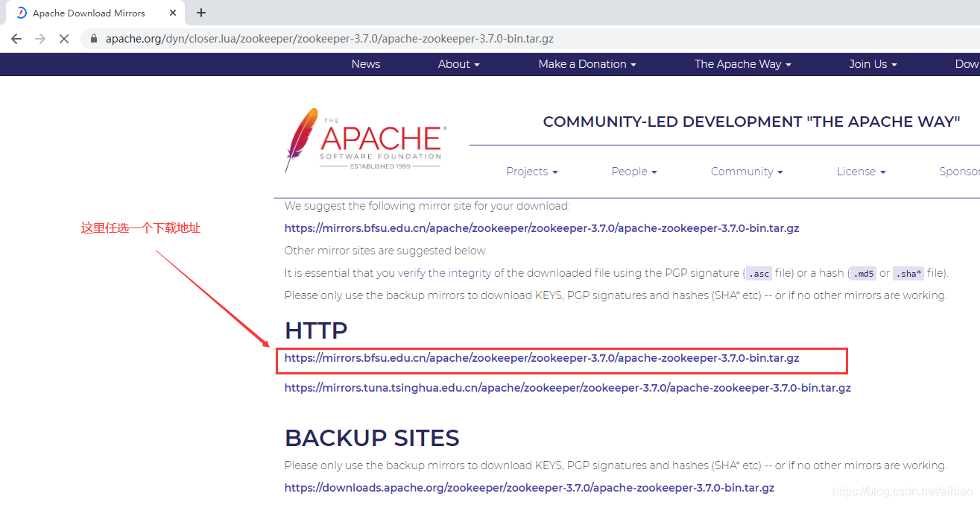
Task: Click the HTTP heading
Action: pos(316,330)
